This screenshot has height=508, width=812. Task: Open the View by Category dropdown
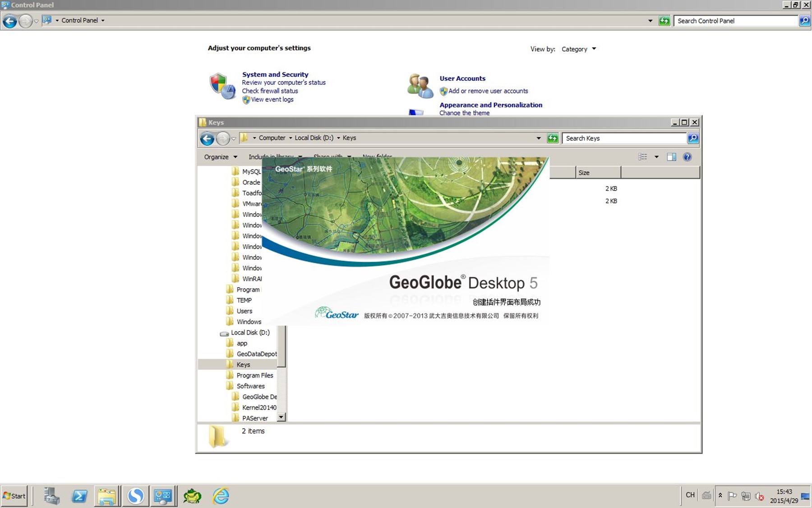pos(579,49)
